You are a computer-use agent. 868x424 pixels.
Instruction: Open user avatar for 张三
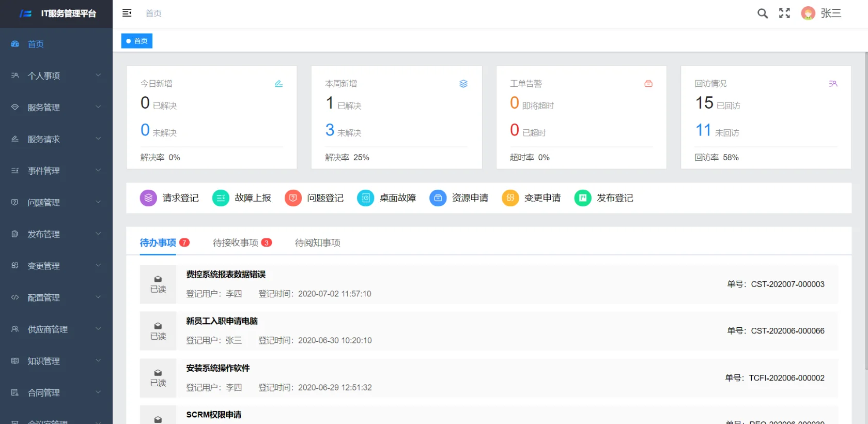point(808,13)
